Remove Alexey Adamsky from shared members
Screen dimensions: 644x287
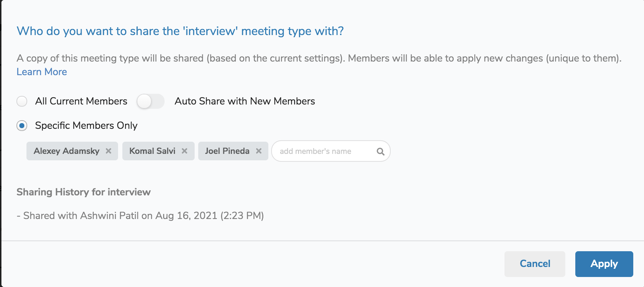click(108, 151)
